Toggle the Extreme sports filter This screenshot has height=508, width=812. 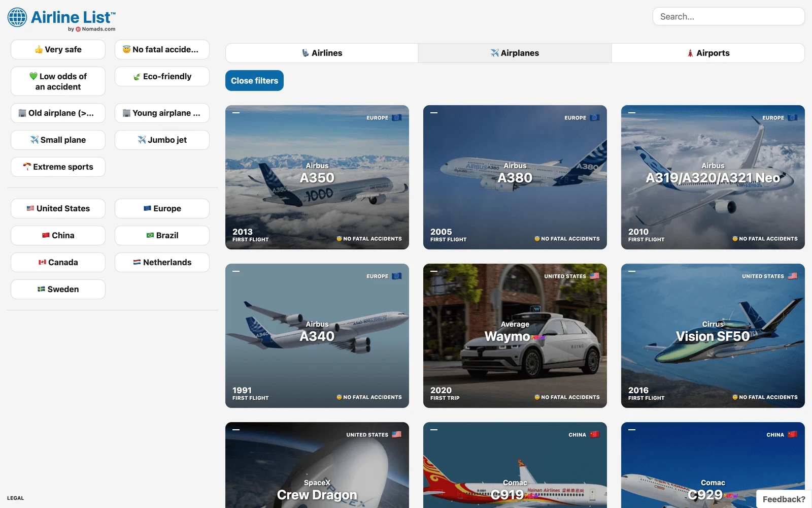pos(58,167)
